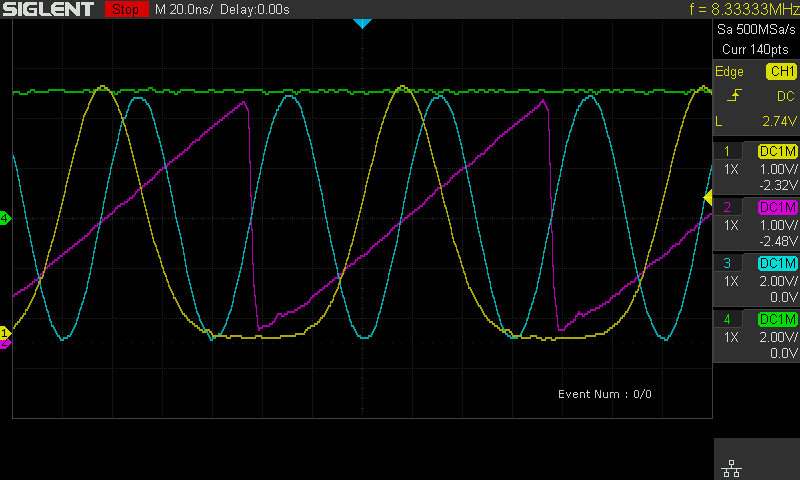Click the green DC1M badge of channel 4
This screenshot has height=480, width=800.
point(778,319)
